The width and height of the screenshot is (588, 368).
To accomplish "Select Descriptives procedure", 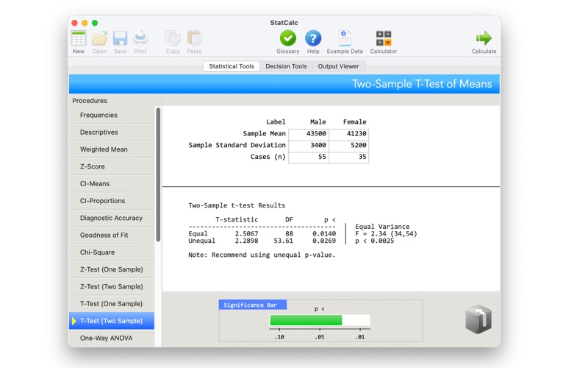I will (112, 132).
